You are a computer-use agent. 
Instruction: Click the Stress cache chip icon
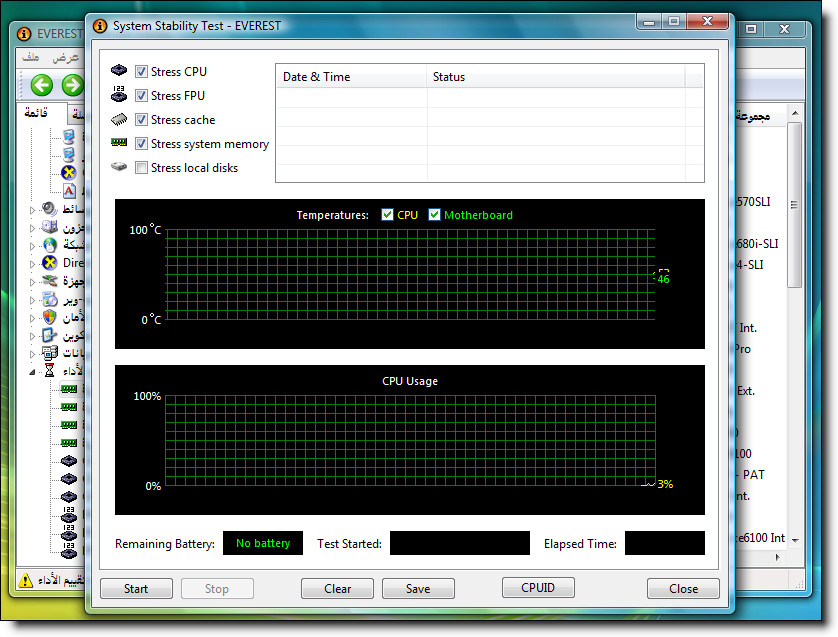[x=119, y=119]
